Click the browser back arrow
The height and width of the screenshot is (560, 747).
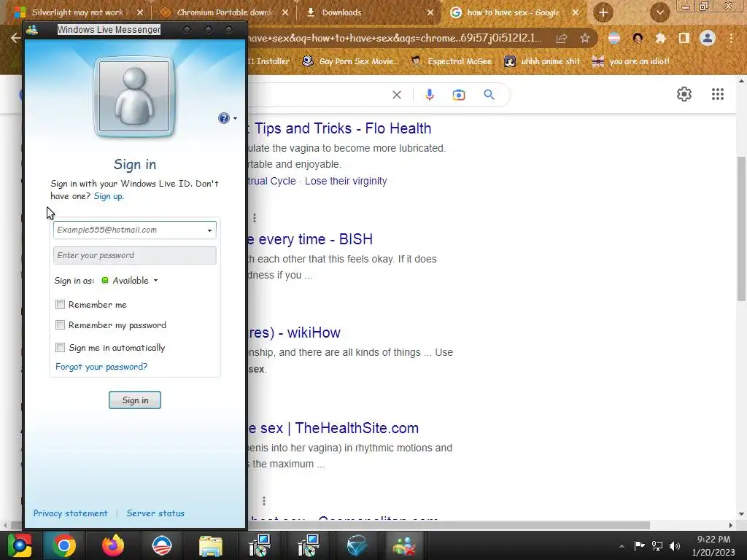(x=15, y=38)
